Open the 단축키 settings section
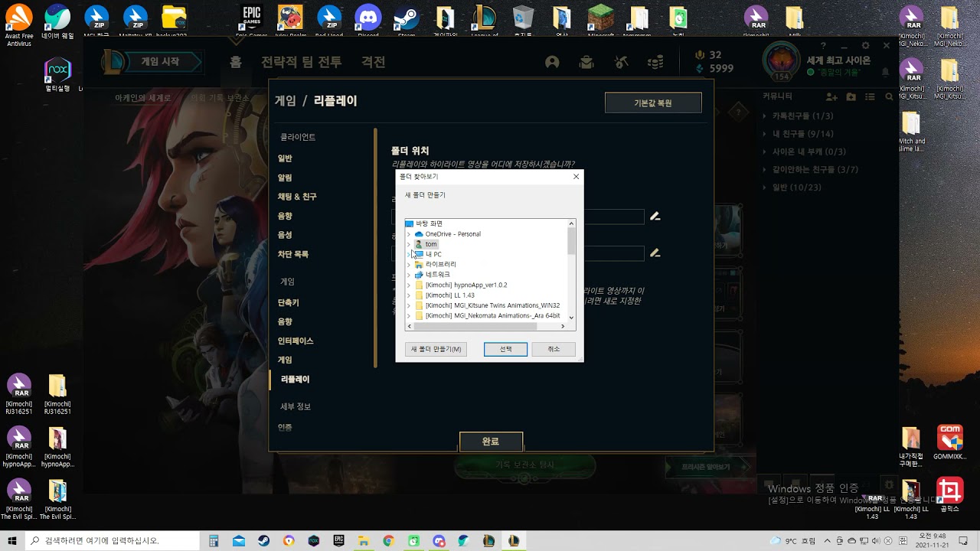This screenshot has width=980, height=551. [x=289, y=303]
